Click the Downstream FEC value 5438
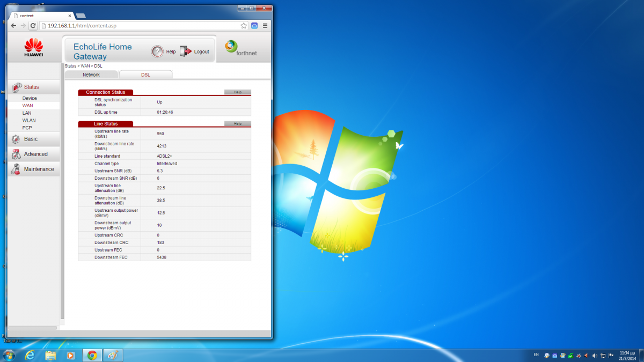The width and height of the screenshot is (644, 362). [162, 257]
